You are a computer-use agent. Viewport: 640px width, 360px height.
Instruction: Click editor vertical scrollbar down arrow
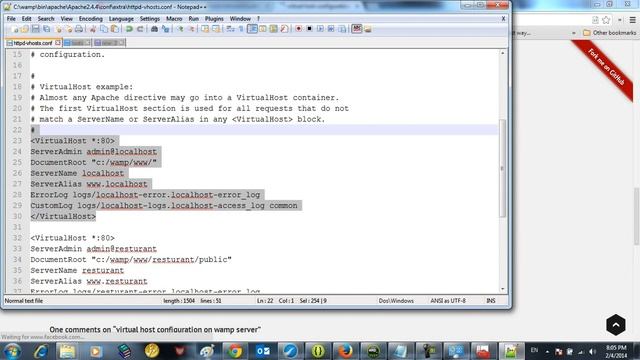(x=502, y=289)
